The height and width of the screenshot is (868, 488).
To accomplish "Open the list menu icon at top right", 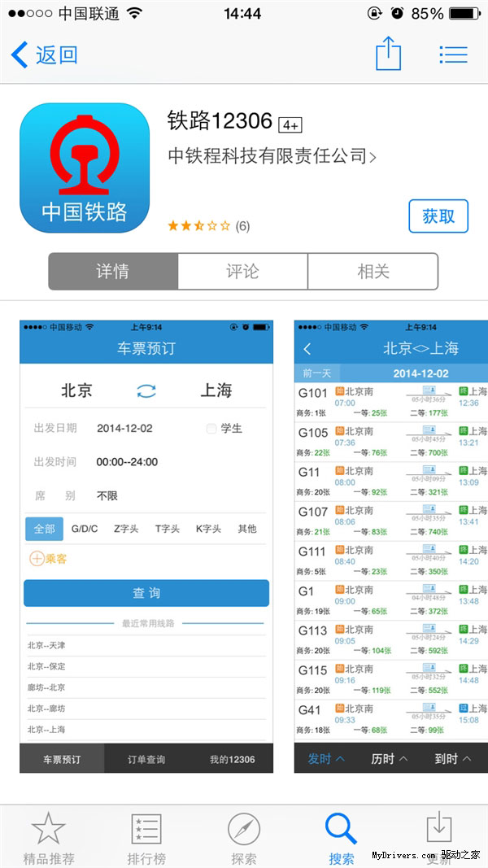I will [453, 55].
